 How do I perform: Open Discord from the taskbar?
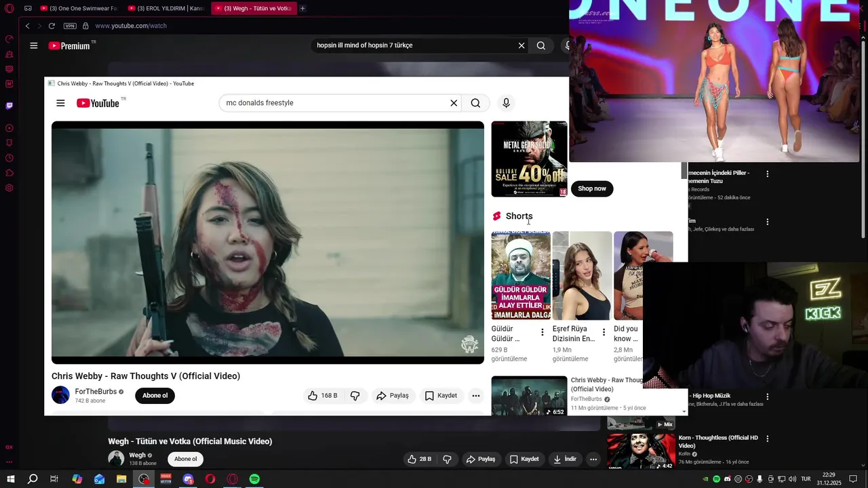point(189,479)
